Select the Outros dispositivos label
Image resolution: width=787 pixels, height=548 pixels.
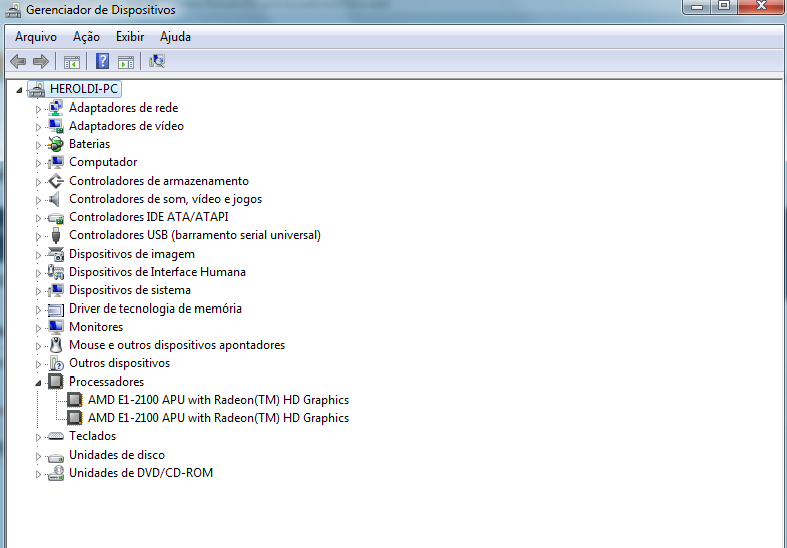119,363
